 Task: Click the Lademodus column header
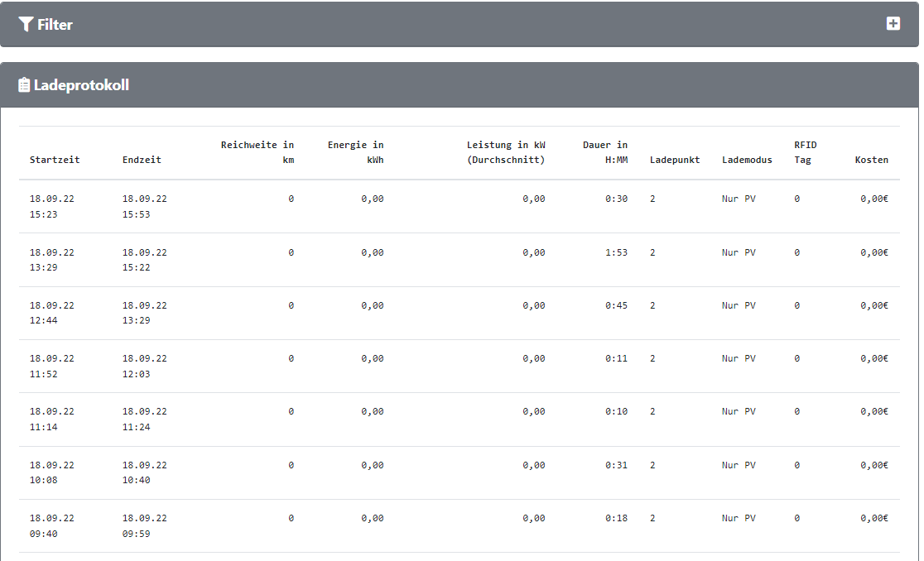(747, 160)
